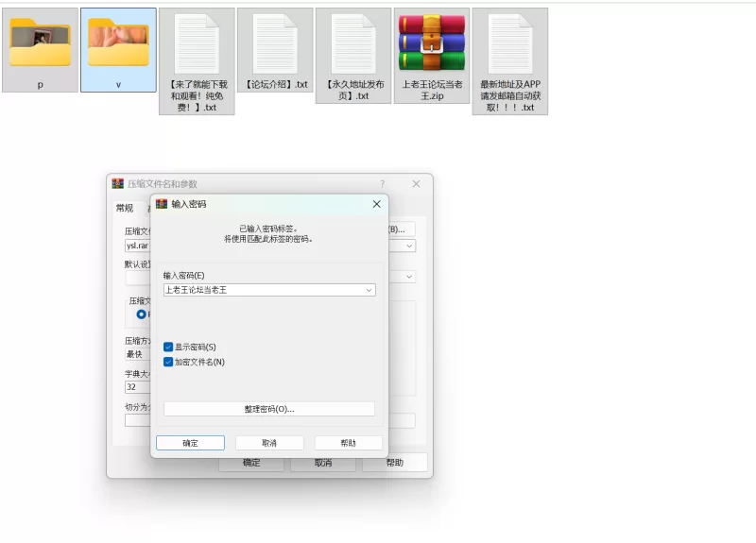Click the dictionary size field showing 32
The width and height of the screenshot is (756, 543).
point(137,387)
